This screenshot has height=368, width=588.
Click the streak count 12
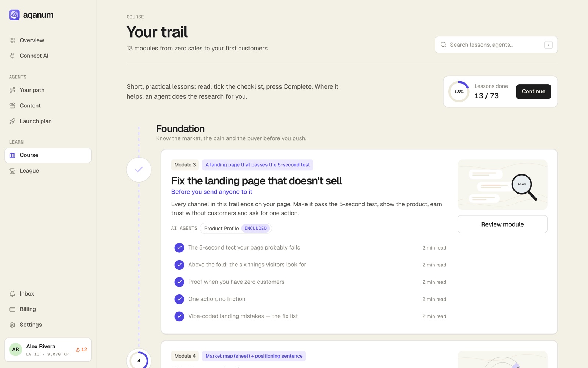[84, 350]
